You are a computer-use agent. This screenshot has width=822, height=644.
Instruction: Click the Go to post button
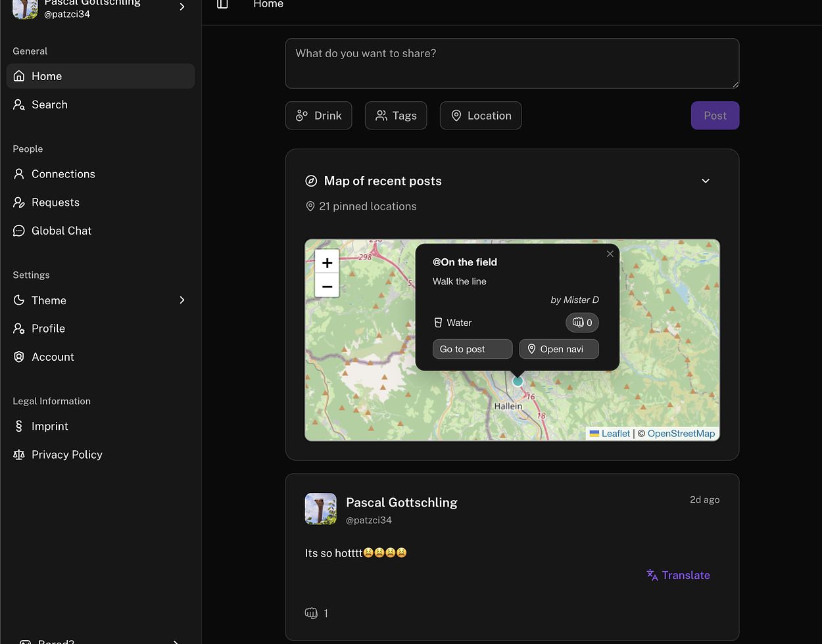pyautogui.click(x=472, y=349)
